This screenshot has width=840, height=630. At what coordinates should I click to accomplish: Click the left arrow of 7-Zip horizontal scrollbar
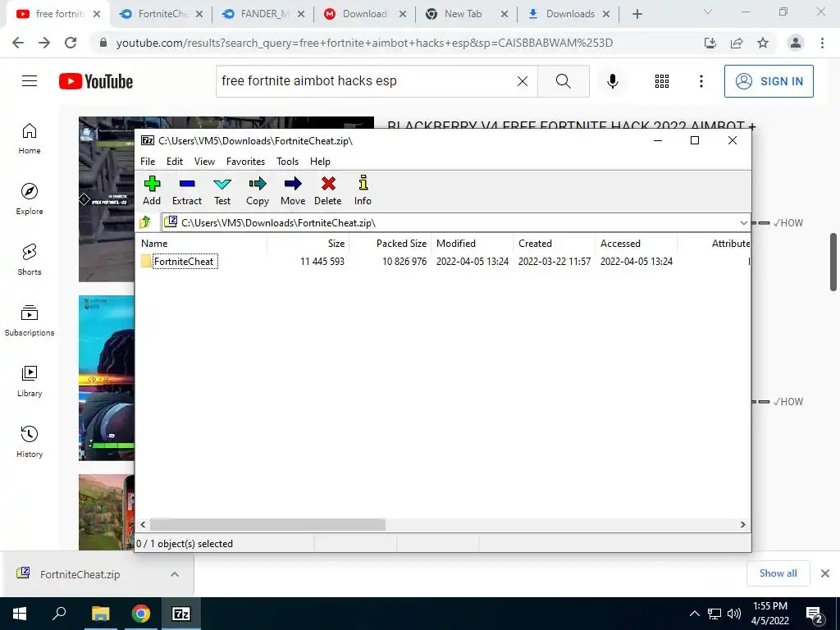pyautogui.click(x=143, y=524)
